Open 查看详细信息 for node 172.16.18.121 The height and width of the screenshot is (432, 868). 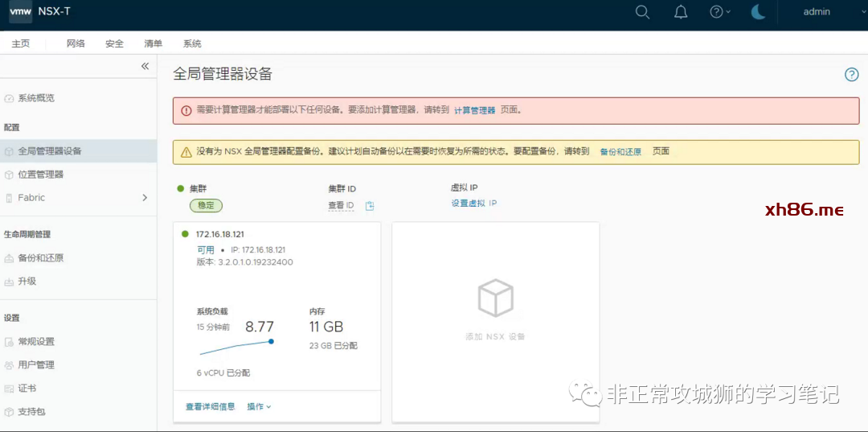coord(210,407)
